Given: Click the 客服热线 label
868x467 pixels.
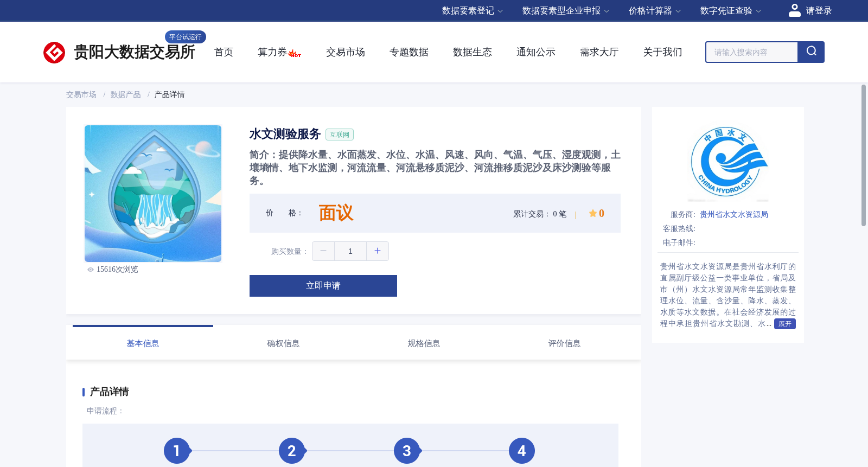Looking at the screenshot, I should click(679, 229).
